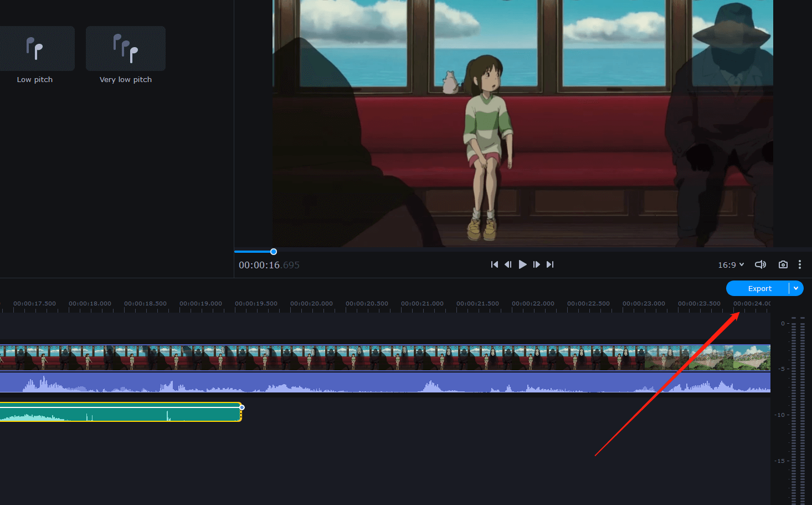The width and height of the screenshot is (812, 505).
Task: Click the 00:00:20.000 timeline ruler mark
Action: 311,303
